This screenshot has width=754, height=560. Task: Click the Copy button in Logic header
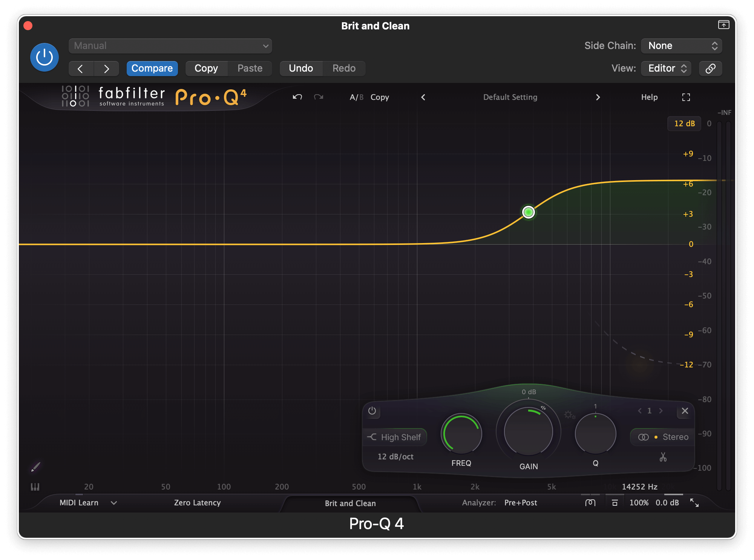pos(206,69)
